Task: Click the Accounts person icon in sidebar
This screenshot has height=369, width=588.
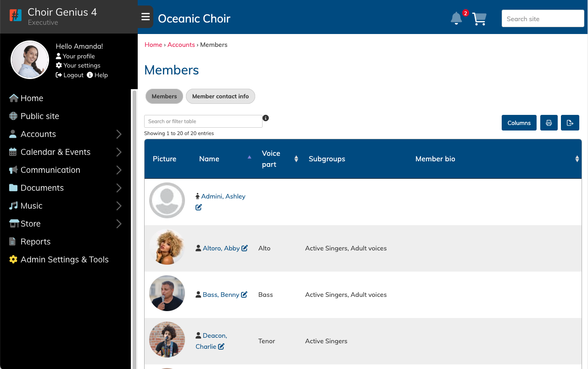Action: point(13,134)
